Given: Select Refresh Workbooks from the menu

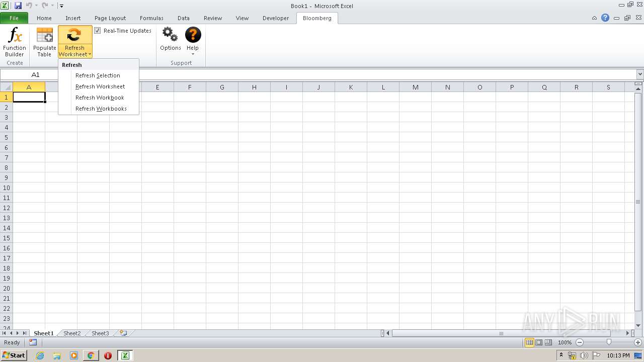Looking at the screenshot, I should 98,109.
